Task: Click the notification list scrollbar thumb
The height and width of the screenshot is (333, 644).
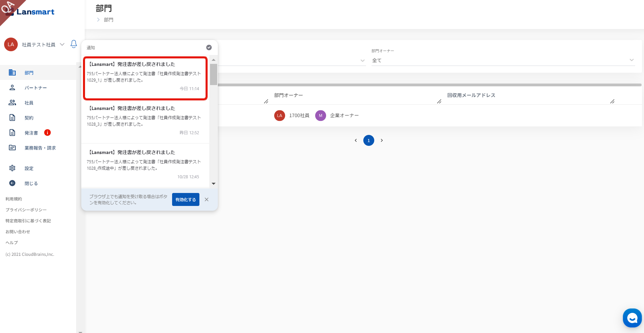Action: 214,74
